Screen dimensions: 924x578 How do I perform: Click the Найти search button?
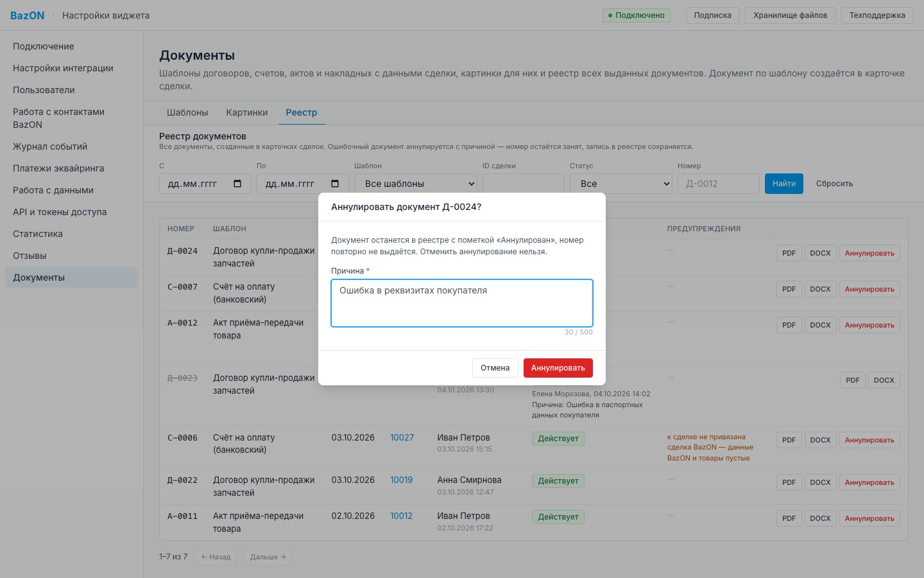pyautogui.click(x=784, y=184)
